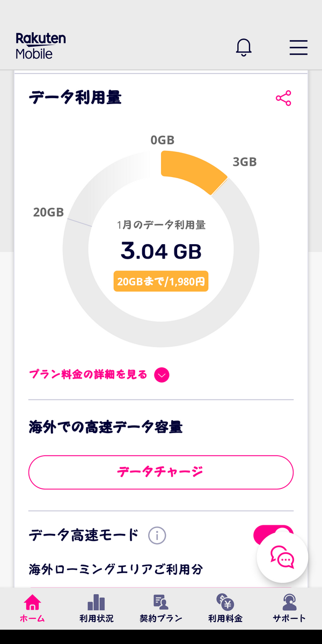Tap the pink share icon
Image resolution: width=322 pixels, height=644 pixels.
coord(283,99)
